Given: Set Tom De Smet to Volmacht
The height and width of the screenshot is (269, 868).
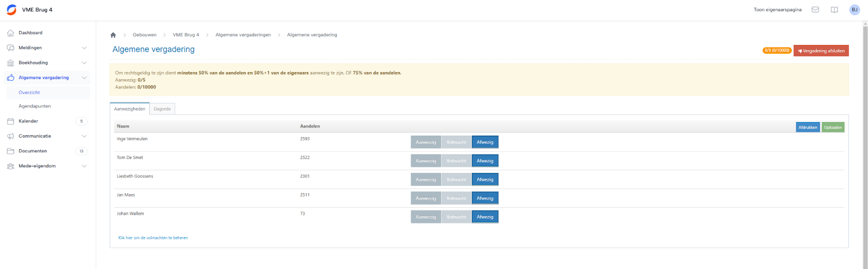Looking at the screenshot, I should 456,161.
